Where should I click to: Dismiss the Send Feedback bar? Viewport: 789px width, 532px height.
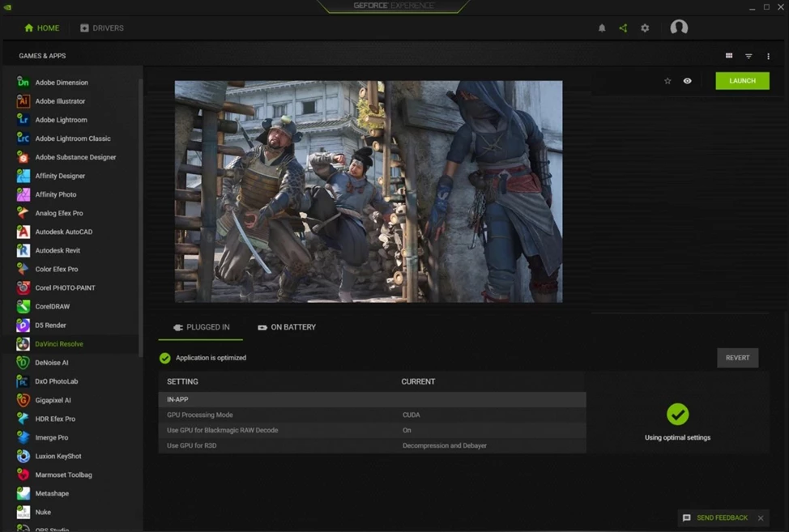point(761,518)
